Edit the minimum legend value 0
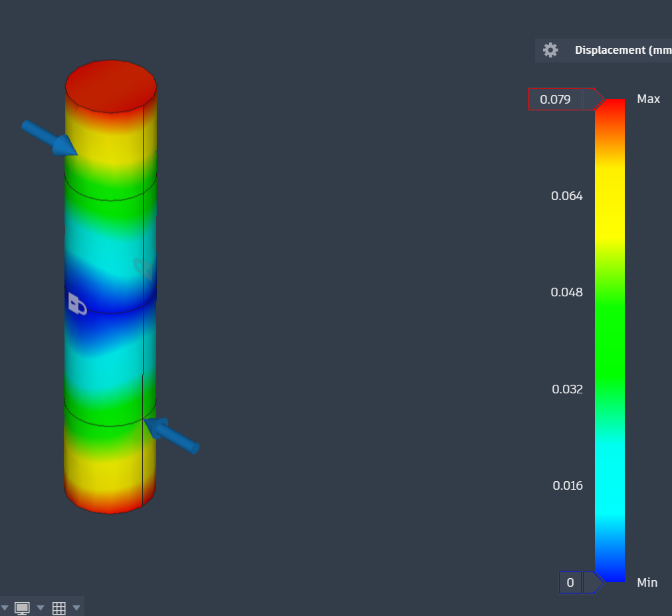672x616 pixels. [x=570, y=583]
